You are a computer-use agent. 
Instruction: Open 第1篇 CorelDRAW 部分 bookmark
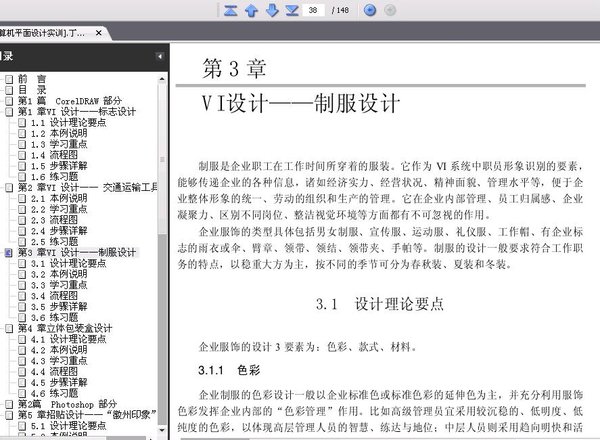(x=70, y=101)
